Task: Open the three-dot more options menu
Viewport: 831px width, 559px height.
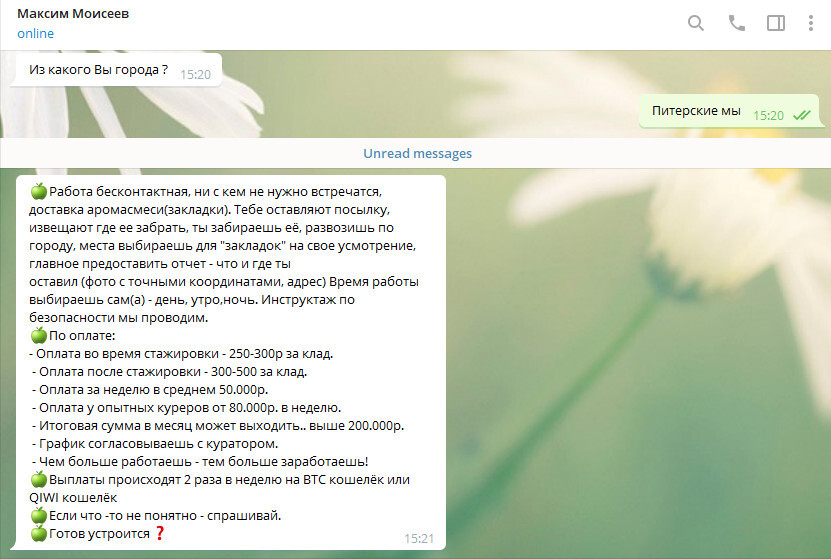Action: (811, 23)
